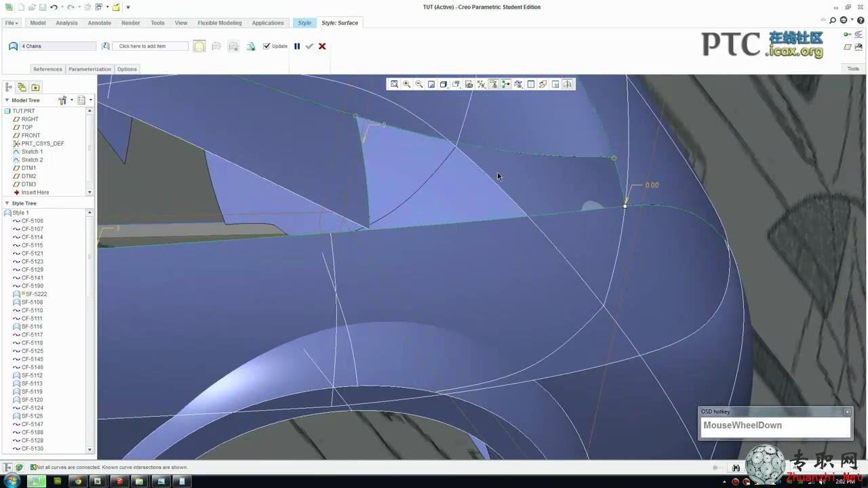Toggle the active plane orientation icon

coord(568,84)
